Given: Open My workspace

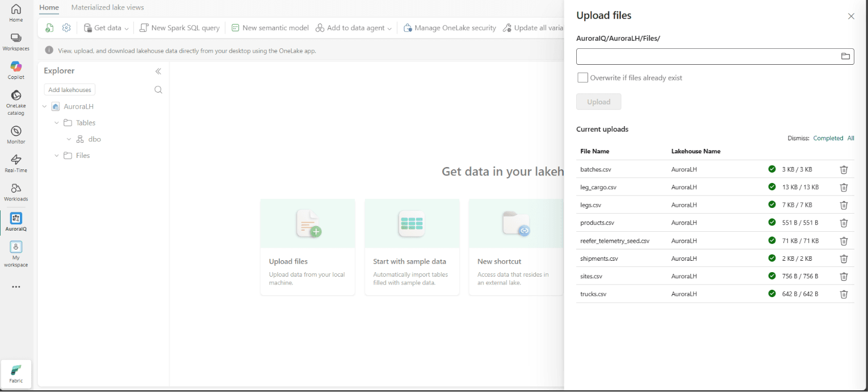Looking at the screenshot, I should pos(16,254).
